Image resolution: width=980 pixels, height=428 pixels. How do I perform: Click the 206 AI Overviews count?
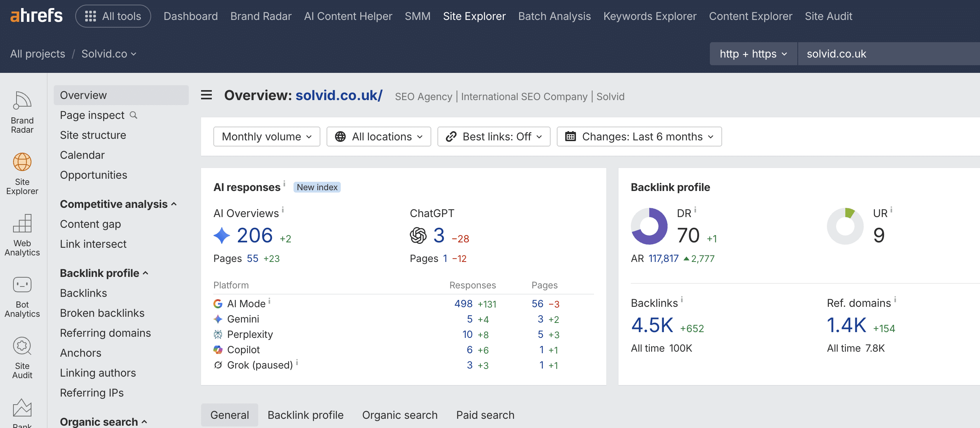click(255, 235)
